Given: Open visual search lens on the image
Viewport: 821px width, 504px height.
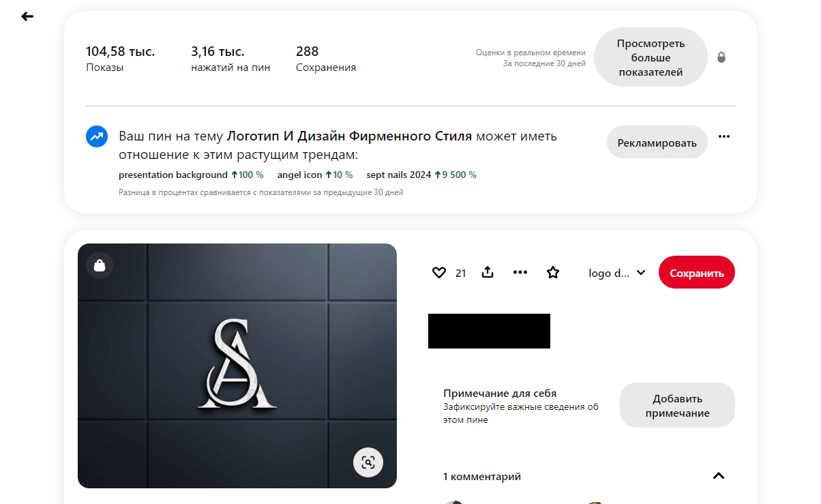Looking at the screenshot, I should [368, 462].
